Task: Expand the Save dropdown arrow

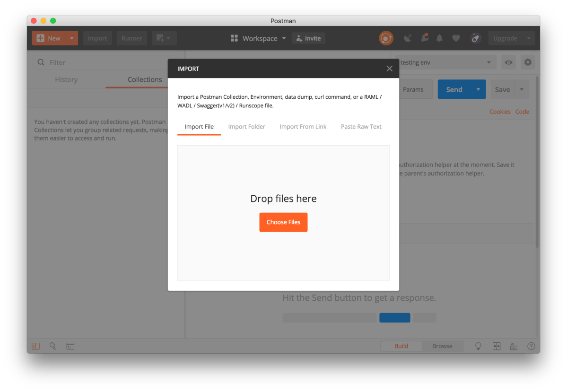Action: click(x=522, y=90)
